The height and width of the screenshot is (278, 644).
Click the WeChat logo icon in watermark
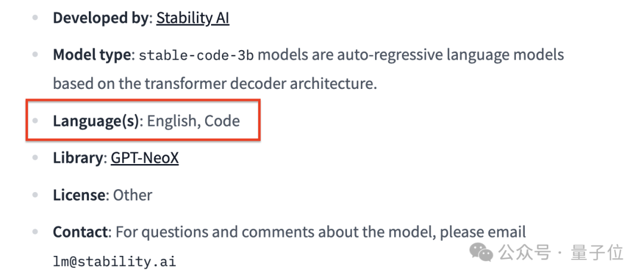point(481,252)
